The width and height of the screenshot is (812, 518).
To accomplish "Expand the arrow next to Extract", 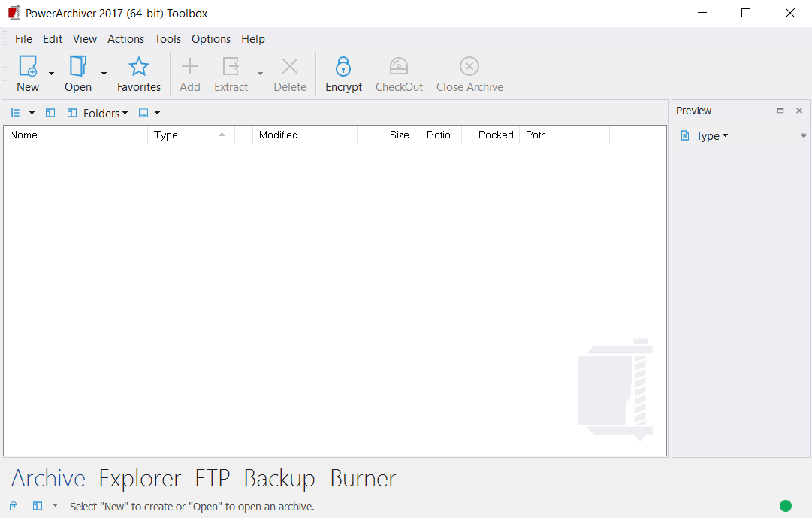I will (260, 74).
